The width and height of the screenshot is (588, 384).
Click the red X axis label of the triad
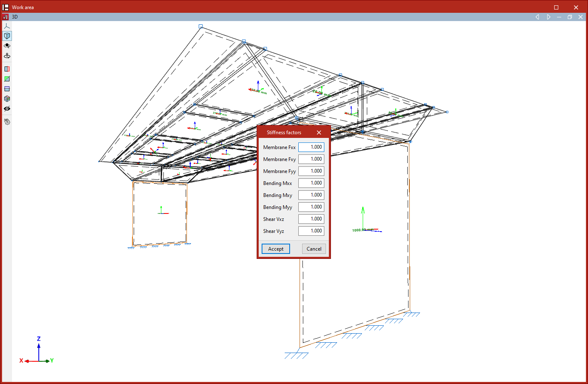click(x=21, y=360)
